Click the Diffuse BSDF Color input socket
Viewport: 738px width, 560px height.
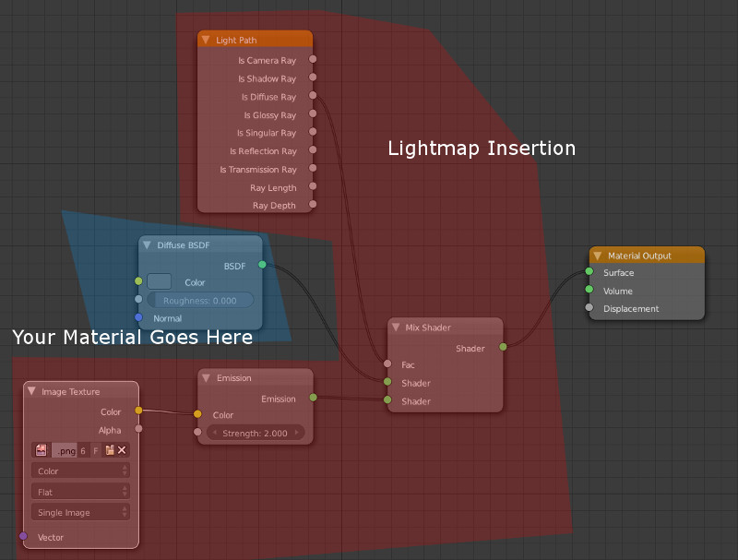click(138, 281)
